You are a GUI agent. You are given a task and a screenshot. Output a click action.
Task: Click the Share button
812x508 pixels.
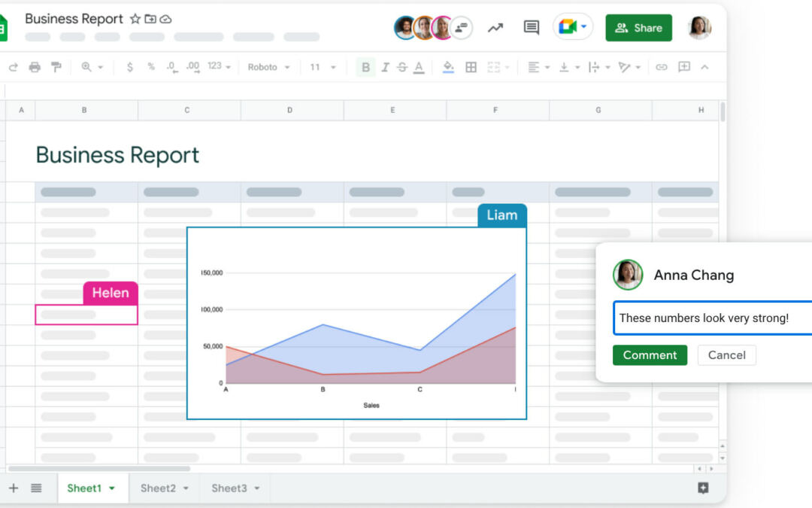(x=638, y=28)
